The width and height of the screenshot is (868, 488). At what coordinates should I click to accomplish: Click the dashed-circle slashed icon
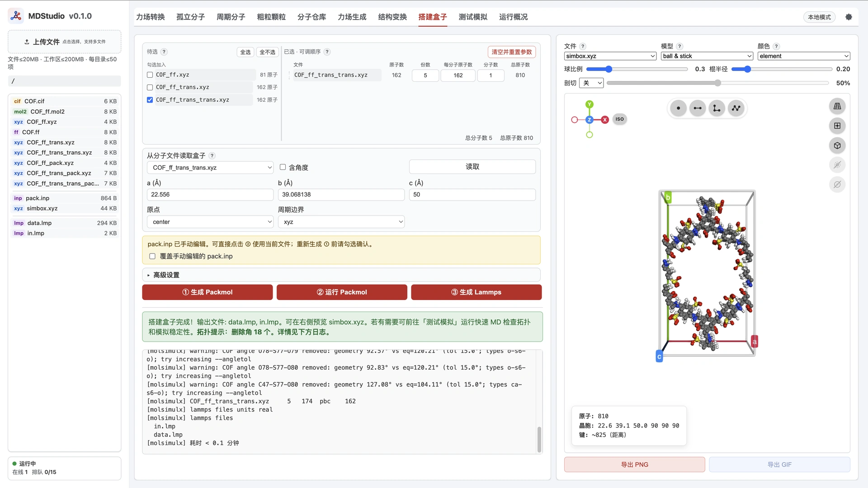(837, 165)
